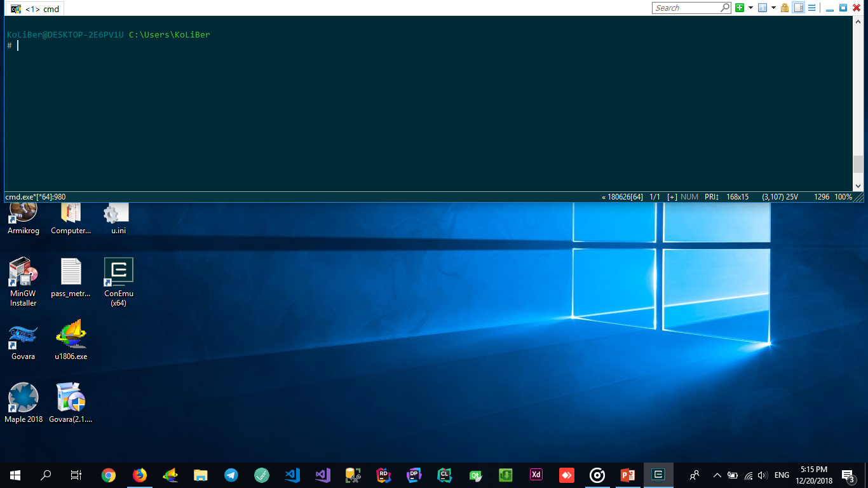Open the ConEmu system menu icon

click(811, 8)
